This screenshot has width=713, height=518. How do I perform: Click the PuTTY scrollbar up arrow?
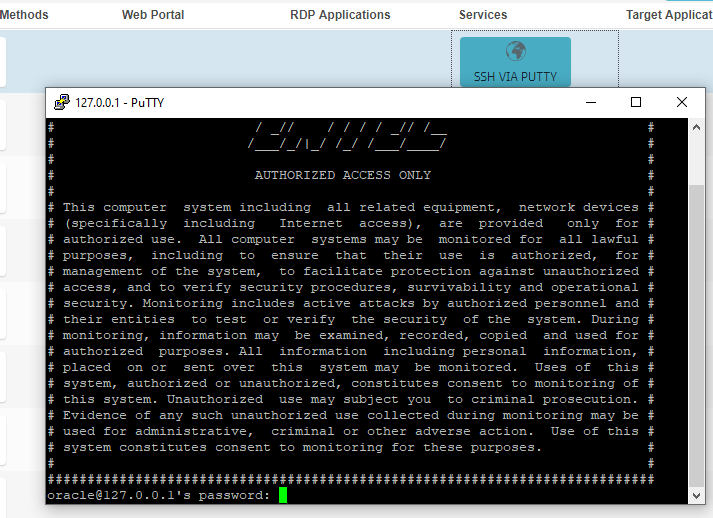[x=696, y=127]
